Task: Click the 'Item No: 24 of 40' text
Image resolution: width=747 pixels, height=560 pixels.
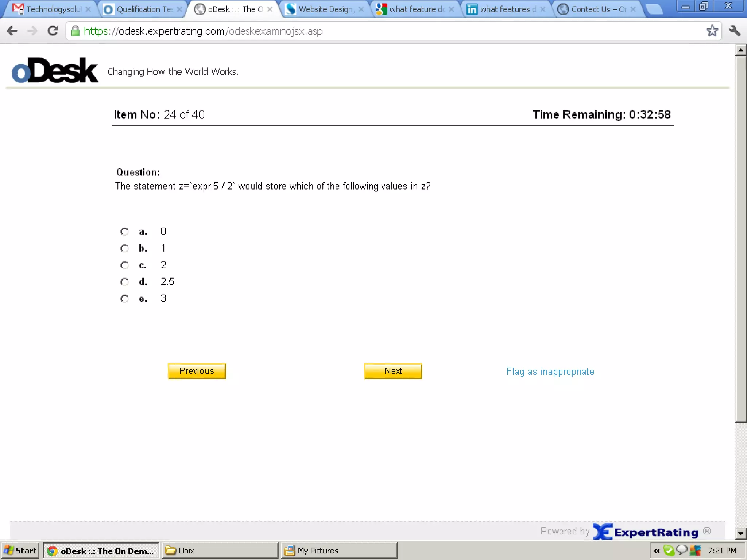Action: point(159,114)
